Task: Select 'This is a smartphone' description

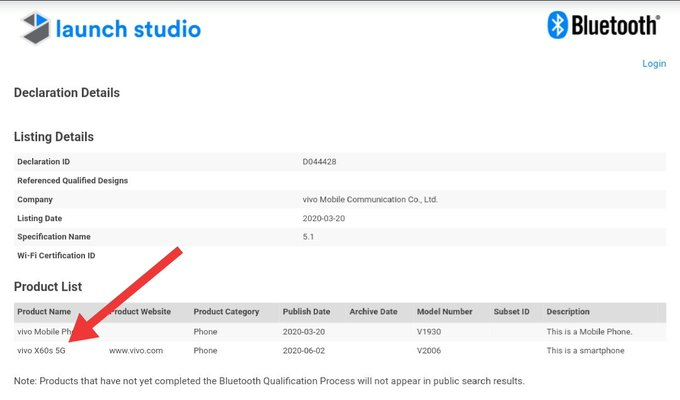Action: pos(585,351)
